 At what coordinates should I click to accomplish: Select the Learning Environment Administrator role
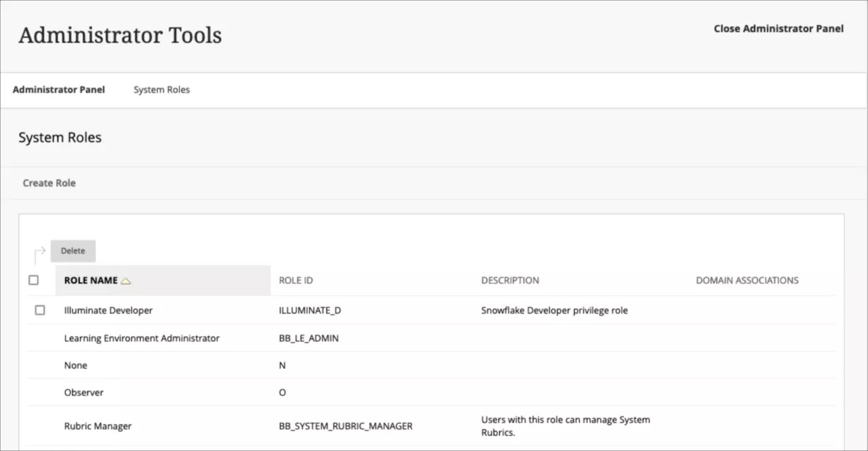click(142, 338)
